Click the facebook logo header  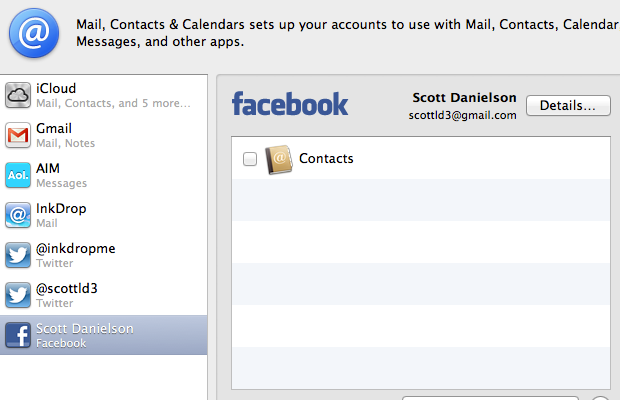[x=290, y=104]
